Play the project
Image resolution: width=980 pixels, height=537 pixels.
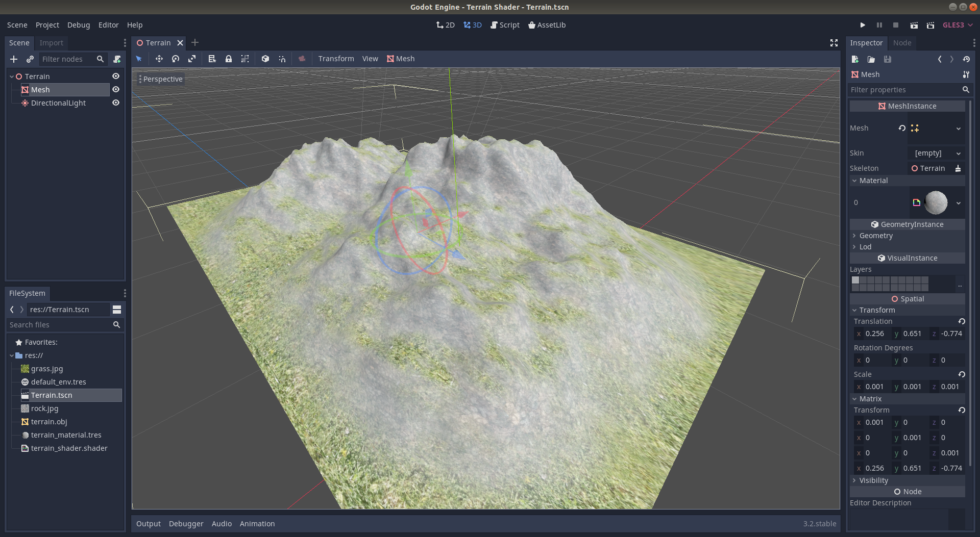tap(863, 25)
